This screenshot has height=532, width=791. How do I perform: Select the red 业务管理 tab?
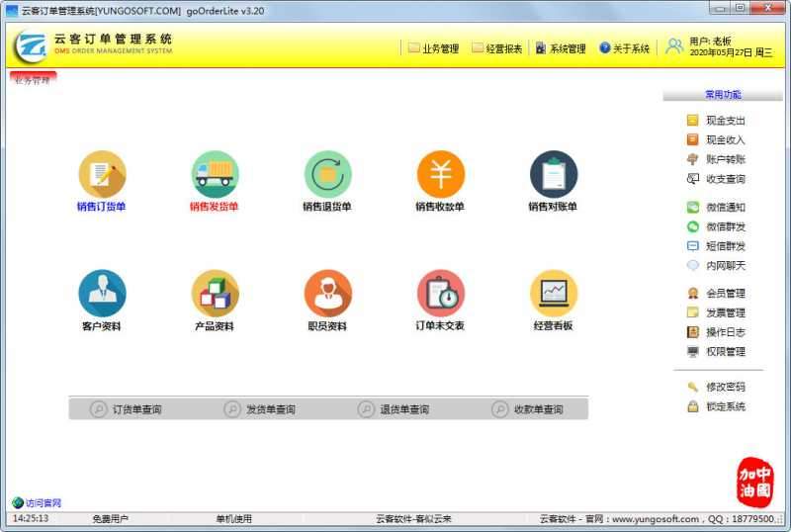33,79
